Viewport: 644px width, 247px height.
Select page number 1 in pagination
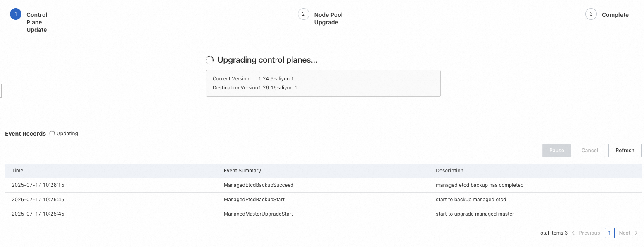(x=609, y=233)
